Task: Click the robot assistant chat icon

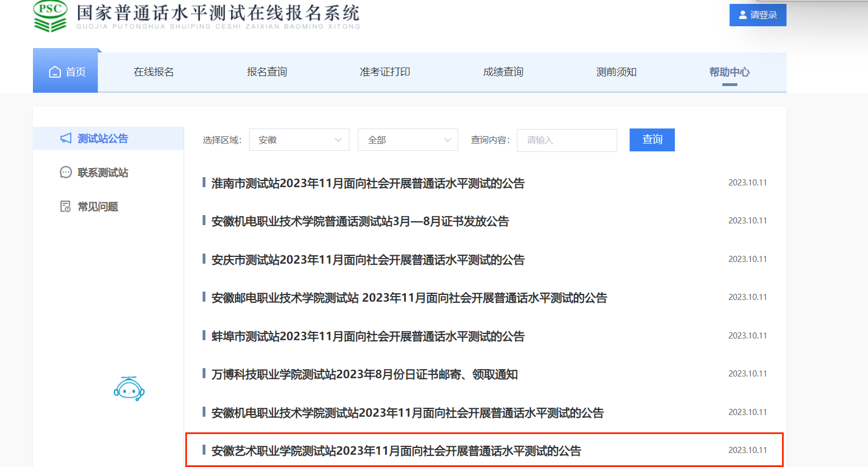Action: [x=129, y=389]
